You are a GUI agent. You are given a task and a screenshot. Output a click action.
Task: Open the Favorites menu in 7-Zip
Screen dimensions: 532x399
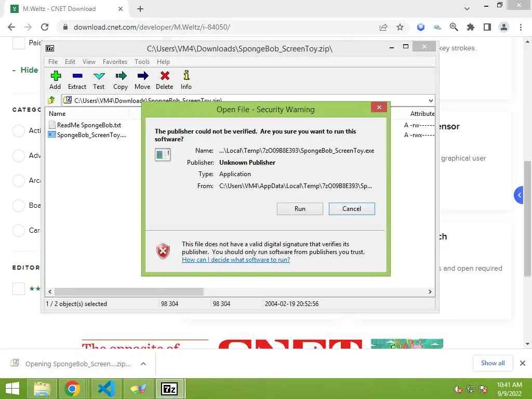[x=115, y=62]
